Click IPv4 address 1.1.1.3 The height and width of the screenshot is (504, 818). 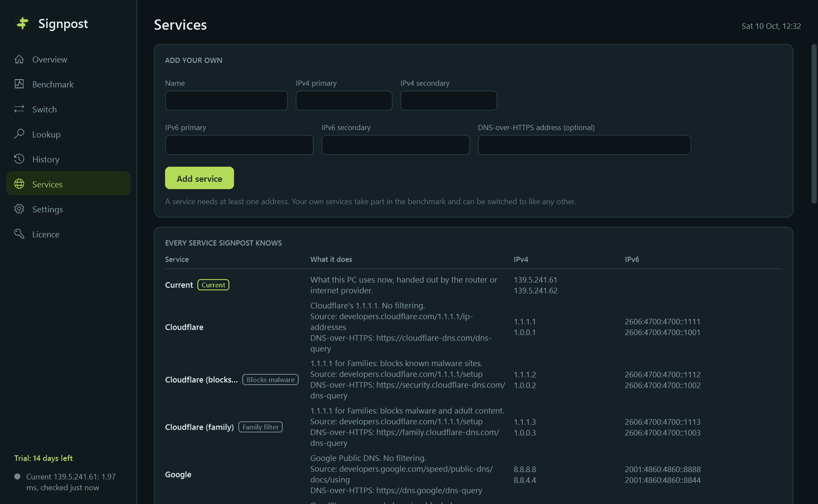tap(525, 422)
